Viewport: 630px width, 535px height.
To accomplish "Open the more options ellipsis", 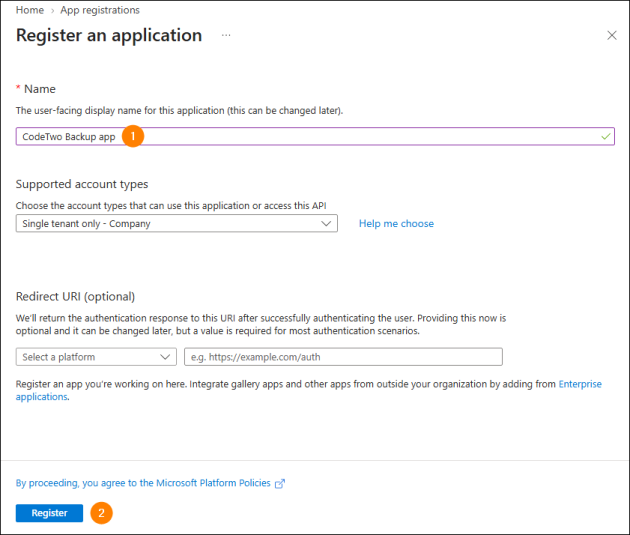I will tap(226, 35).
